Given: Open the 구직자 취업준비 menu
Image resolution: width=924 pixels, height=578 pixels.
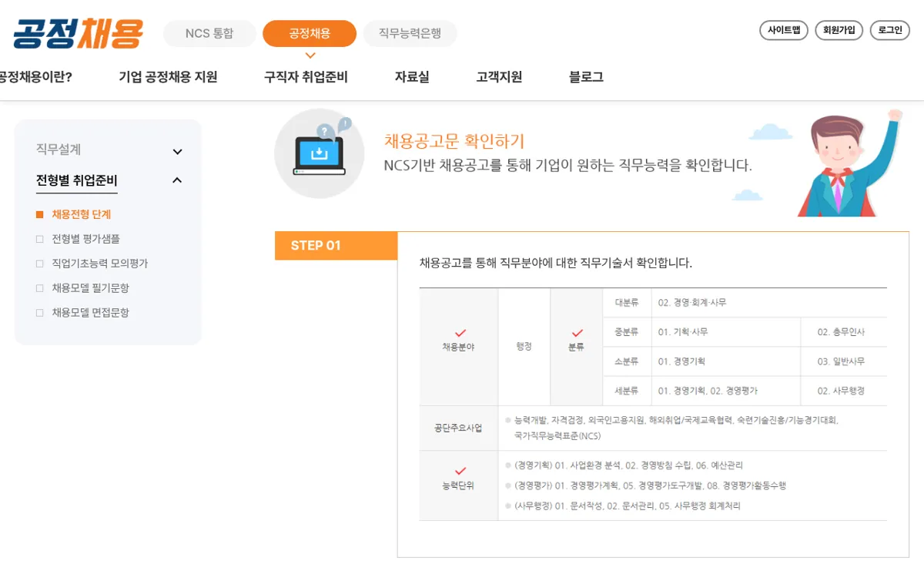Looking at the screenshot, I should tap(306, 77).
